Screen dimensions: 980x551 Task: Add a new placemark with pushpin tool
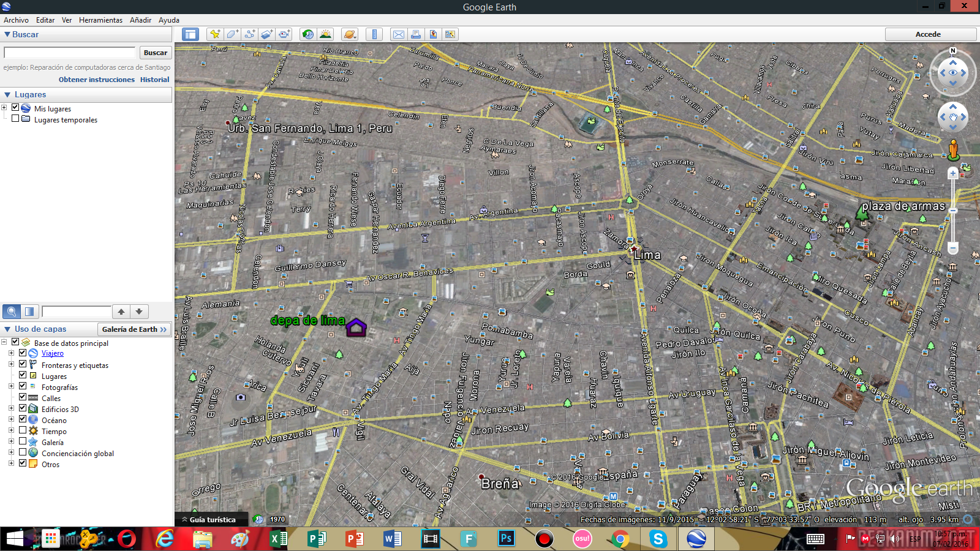tap(215, 34)
